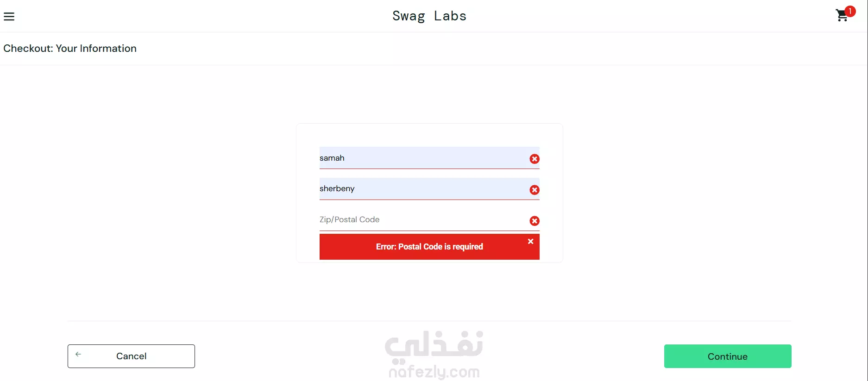The height and width of the screenshot is (381, 868).
Task: Dismiss the Postal Code error message
Action: pyautogui.click(x=531, y=241)
